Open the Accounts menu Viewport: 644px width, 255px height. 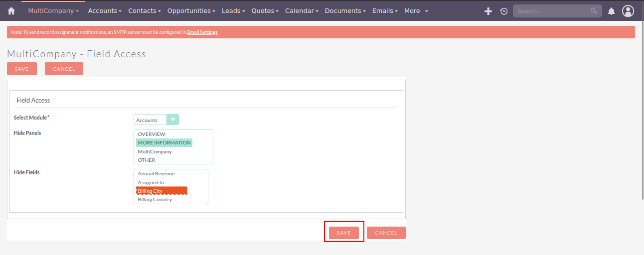point(104,11)
